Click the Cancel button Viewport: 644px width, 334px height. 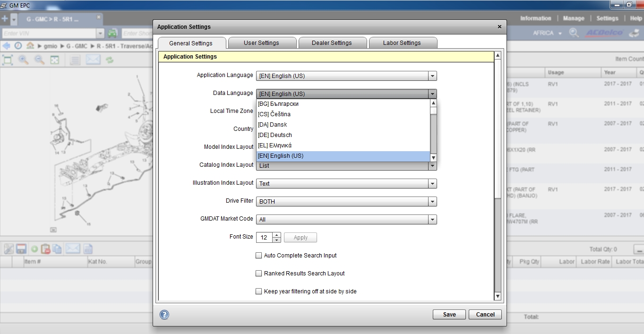(485, 315)
